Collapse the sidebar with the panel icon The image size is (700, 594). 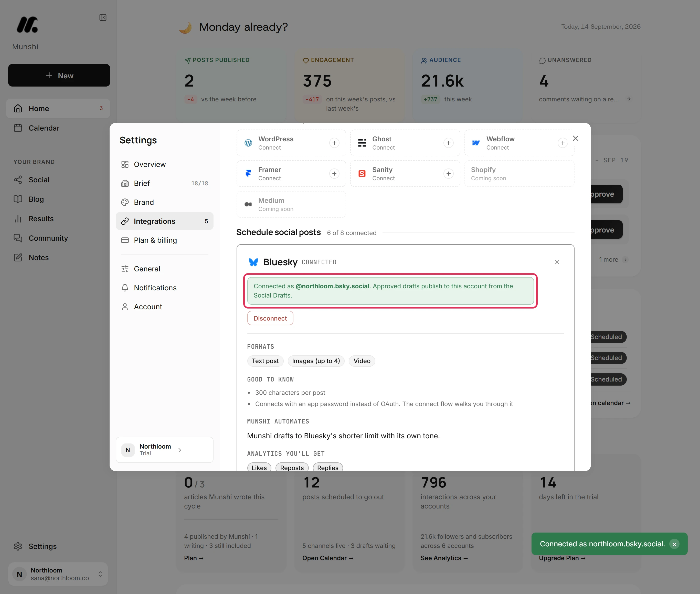click(103, 17)
